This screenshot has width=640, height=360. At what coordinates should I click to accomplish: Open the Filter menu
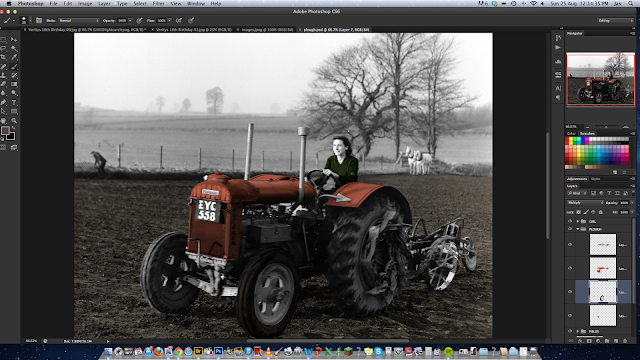tap(158, 3)
